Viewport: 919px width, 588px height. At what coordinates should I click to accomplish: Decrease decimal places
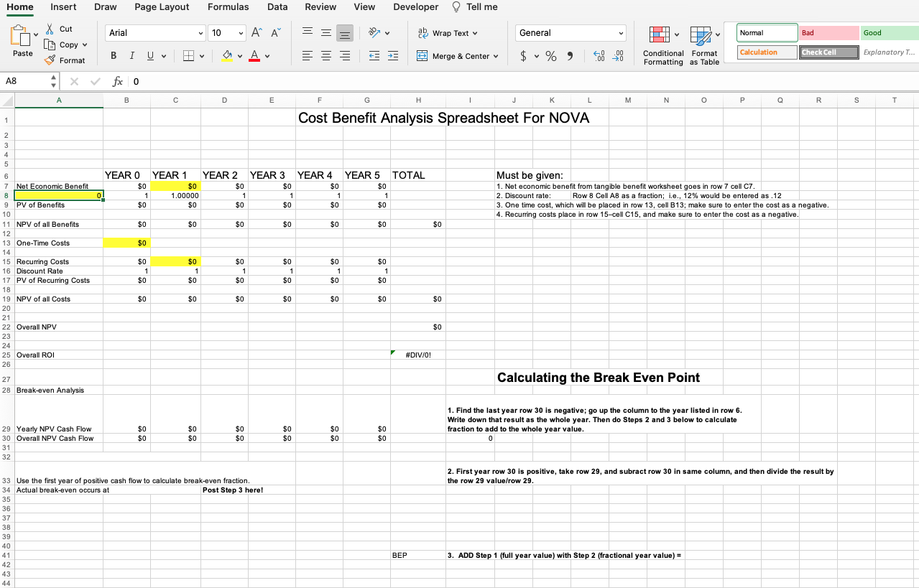[618, 56]
